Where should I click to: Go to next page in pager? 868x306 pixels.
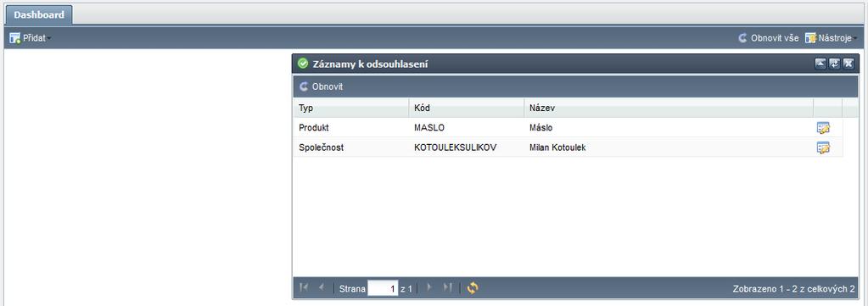(x=429, y=287)
